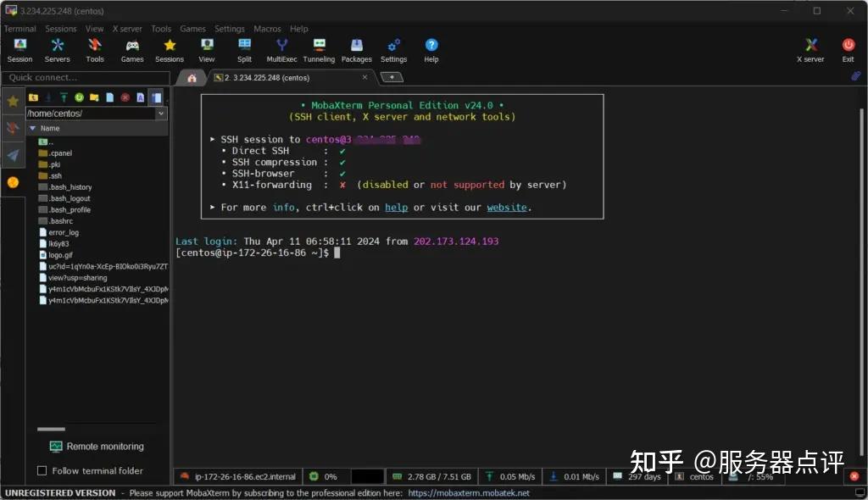The height and width of the screenshot is (500, 868).
Task: Open the Settings menu in menu bar
Action: pos(230,29)
